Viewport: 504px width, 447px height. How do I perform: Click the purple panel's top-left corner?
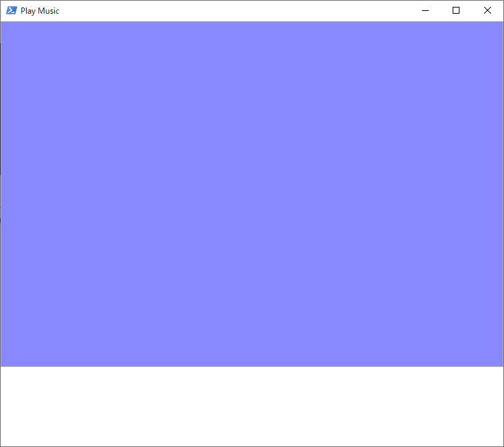tap(3, 23)
